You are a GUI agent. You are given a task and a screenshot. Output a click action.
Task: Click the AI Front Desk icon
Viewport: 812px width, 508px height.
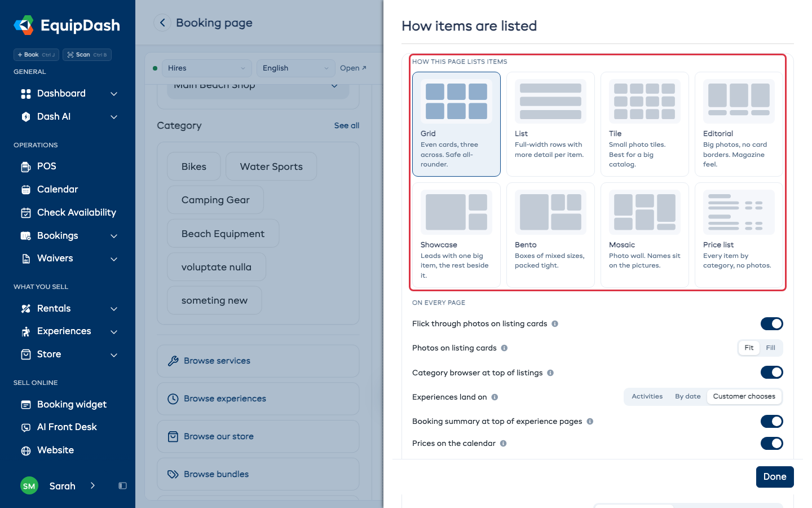pos(26,427)
